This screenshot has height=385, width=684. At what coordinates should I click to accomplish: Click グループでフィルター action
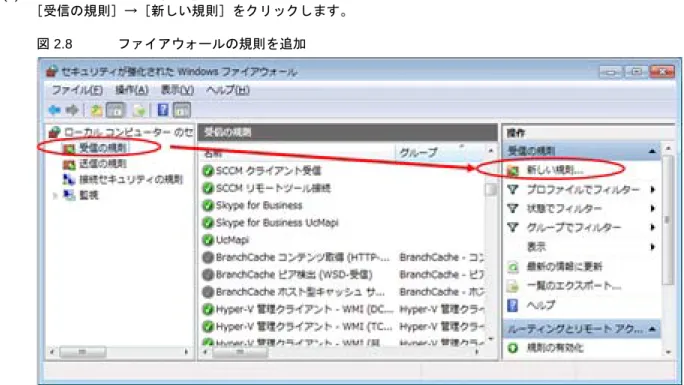573,228
